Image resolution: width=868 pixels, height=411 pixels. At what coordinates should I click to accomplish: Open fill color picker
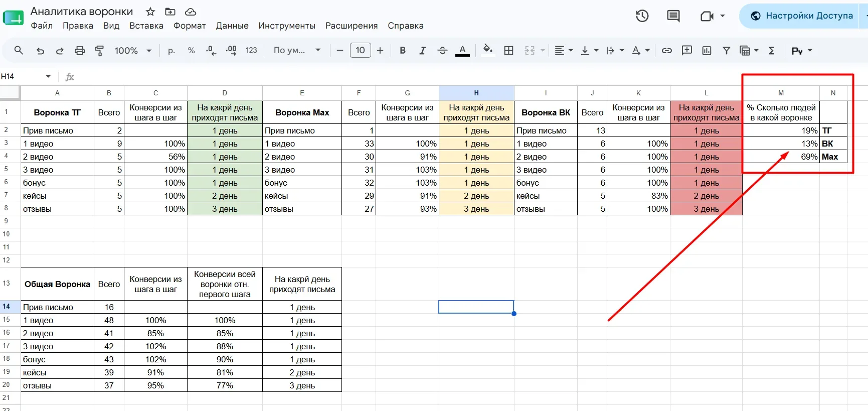click(487, 50)
